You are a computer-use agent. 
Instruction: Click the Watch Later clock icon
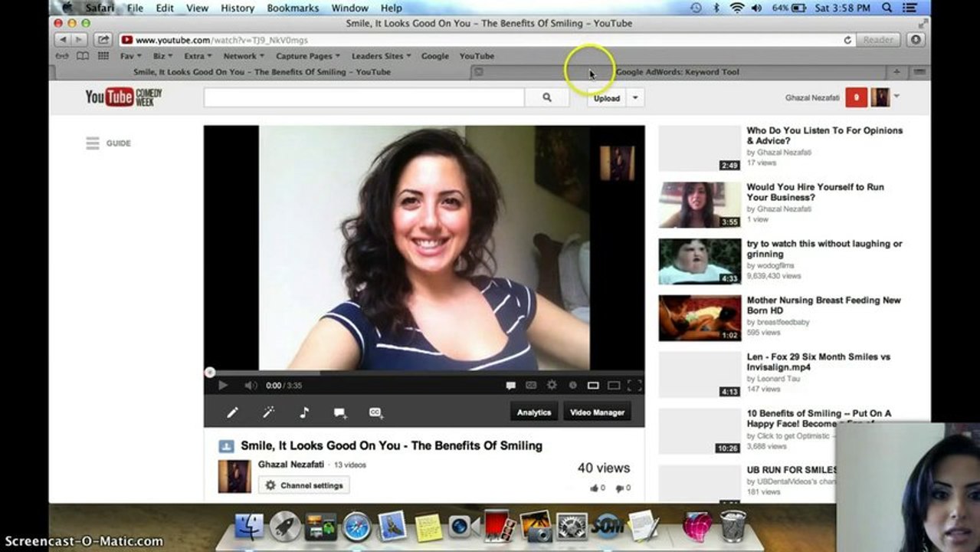[572, 386]
